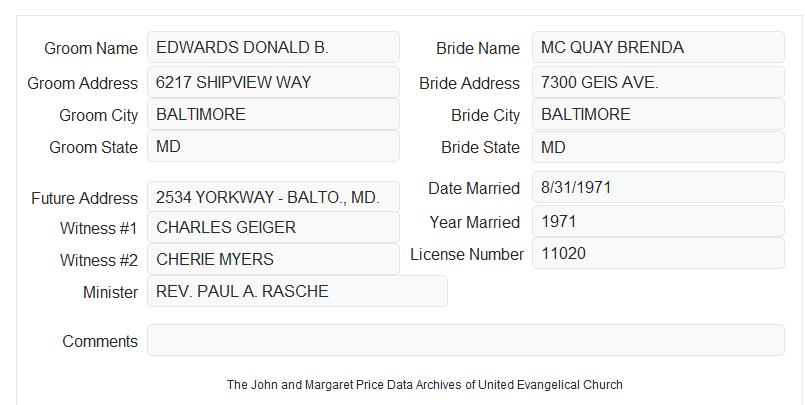This screenshot has height=405, width=805.
Task: Focus the Year Married field
Action: [x=658, y=221]
